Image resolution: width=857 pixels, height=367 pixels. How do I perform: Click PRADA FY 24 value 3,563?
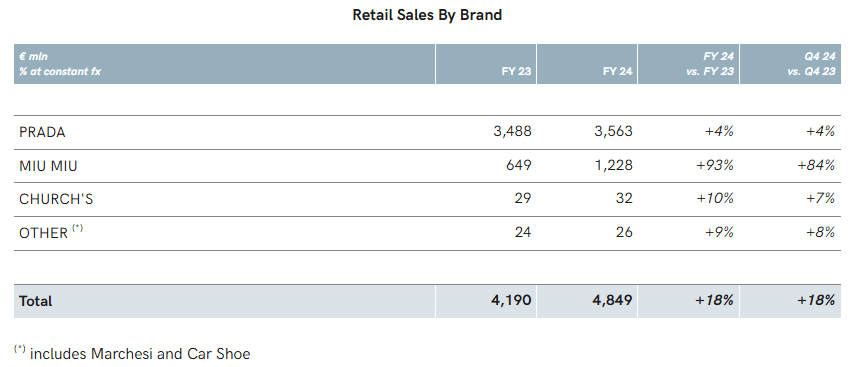pyautogui.click(x=612, y=132)
